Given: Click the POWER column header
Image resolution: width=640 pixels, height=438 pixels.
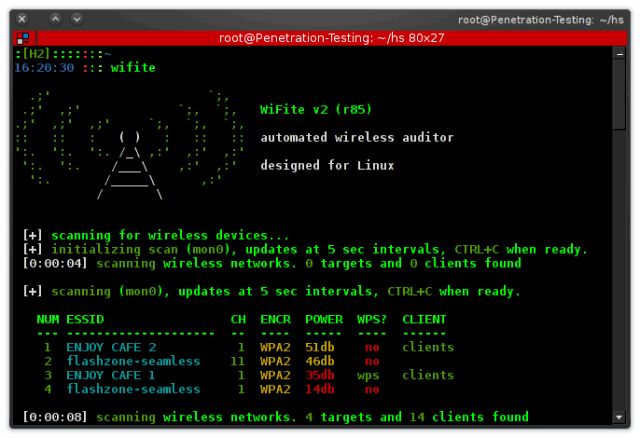Looking at the screenshot, I should (324, 319).
